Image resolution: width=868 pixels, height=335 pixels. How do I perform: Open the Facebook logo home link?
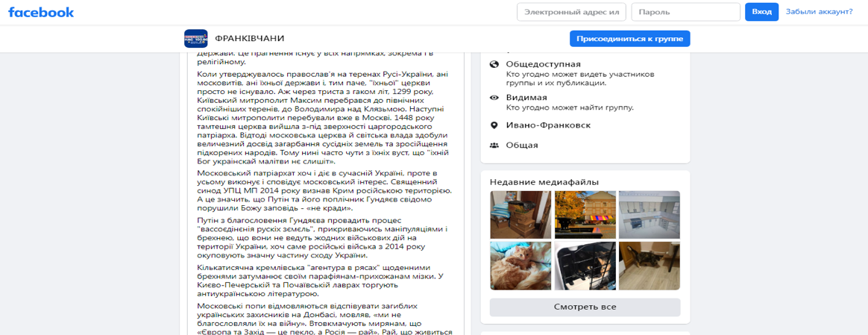41,12
